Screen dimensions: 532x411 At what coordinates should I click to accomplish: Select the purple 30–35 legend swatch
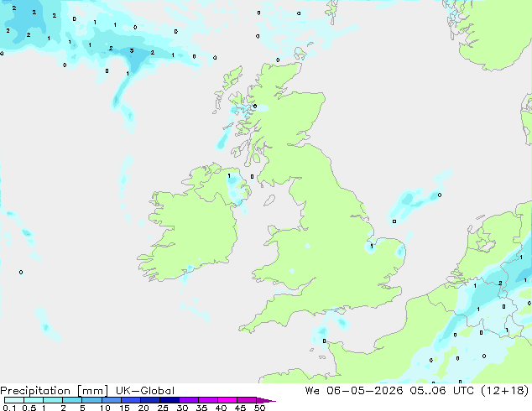click(x=189, y=400)
